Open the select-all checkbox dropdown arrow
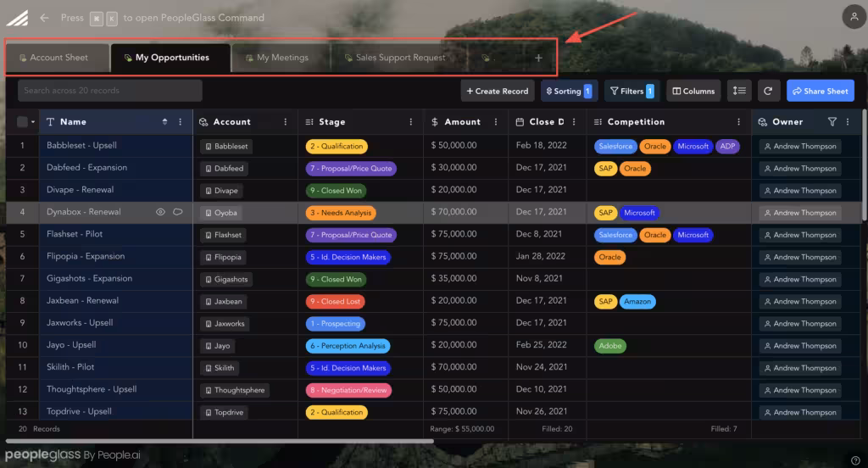 tap(33, 122)
